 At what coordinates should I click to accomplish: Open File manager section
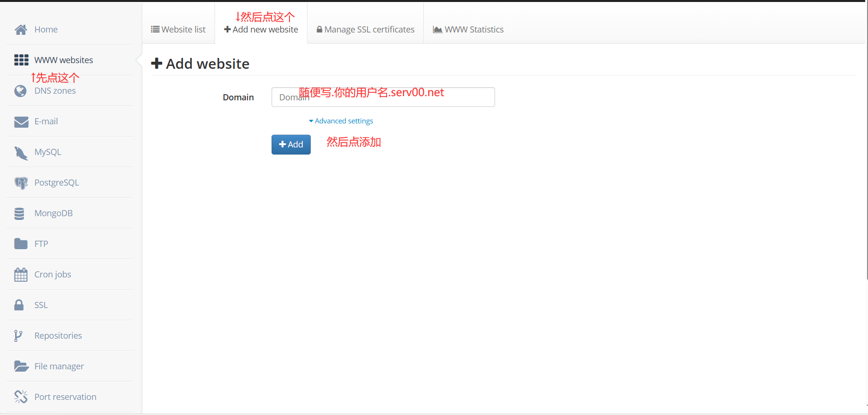(x=70, y=366)
